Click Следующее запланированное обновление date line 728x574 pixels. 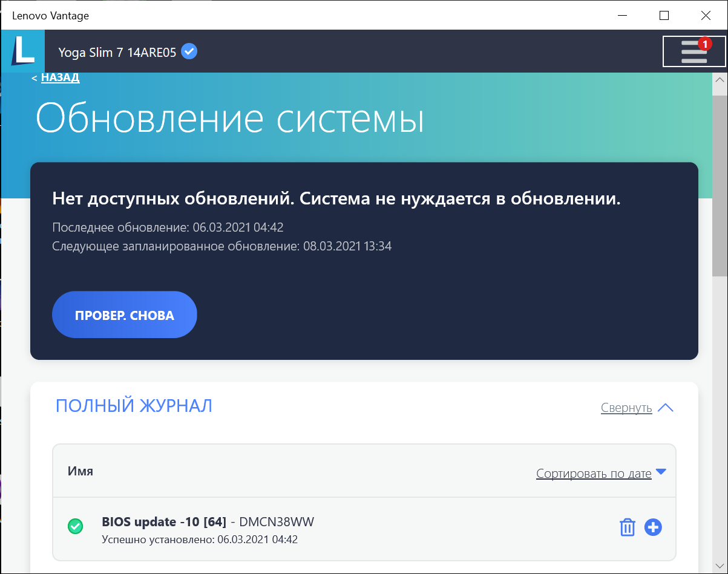tap(222, 246)
